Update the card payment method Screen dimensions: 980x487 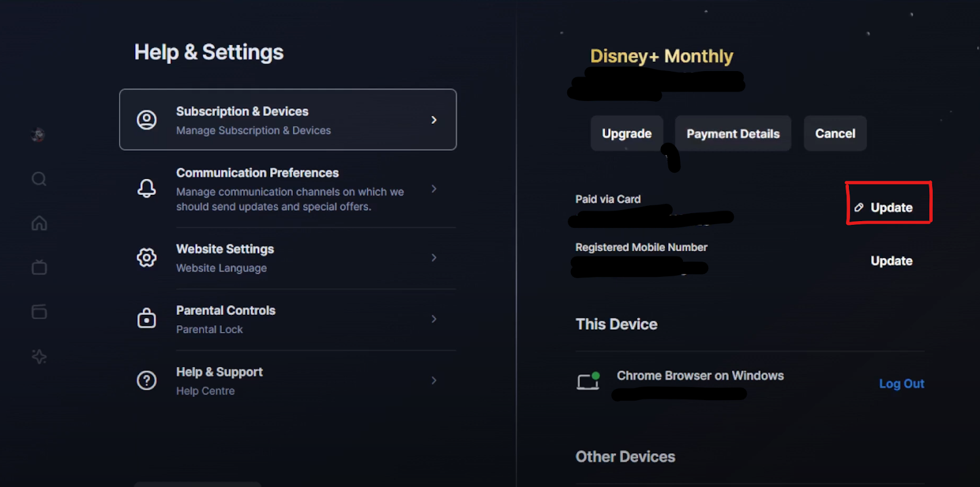point(884,208)
